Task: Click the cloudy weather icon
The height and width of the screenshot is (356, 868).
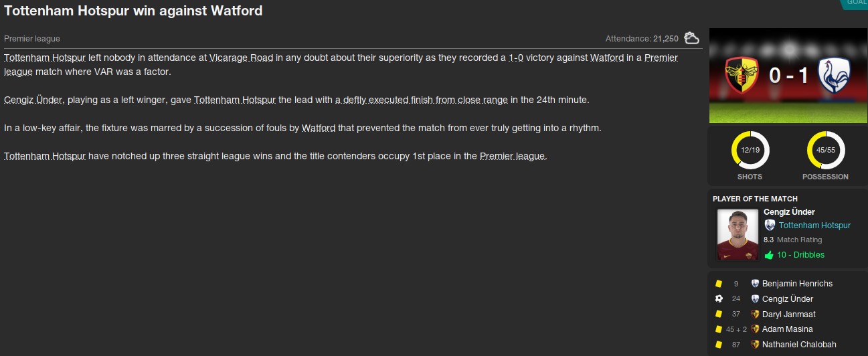Action: point(691,38)
